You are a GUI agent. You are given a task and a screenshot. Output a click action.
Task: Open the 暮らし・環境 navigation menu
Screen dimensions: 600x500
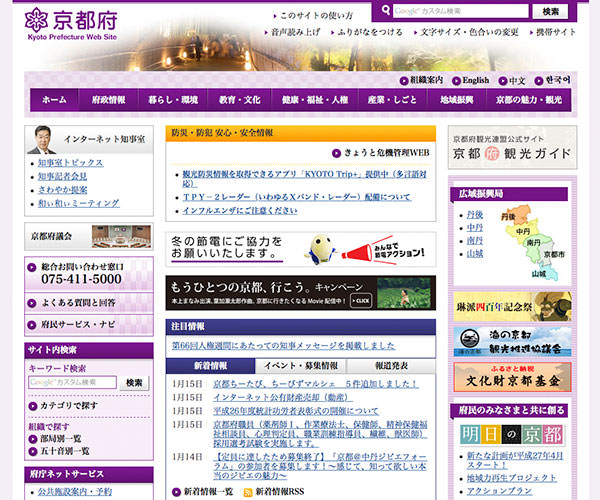[x=174, y=100]
